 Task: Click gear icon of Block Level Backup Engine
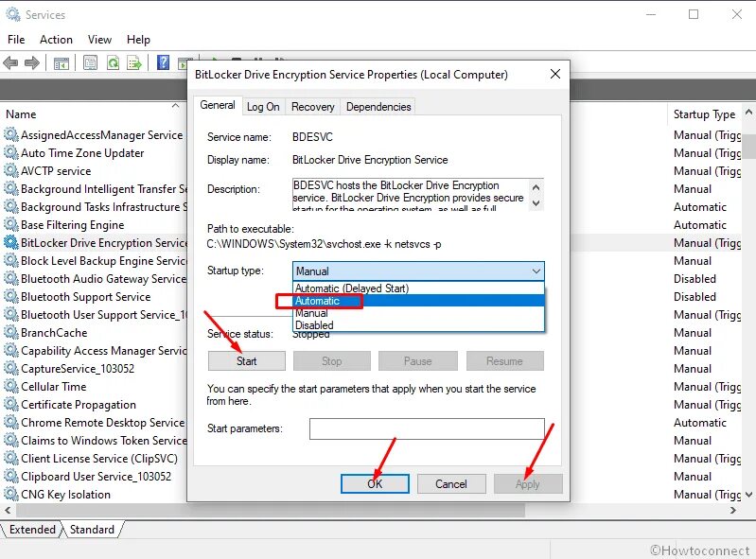11,261
